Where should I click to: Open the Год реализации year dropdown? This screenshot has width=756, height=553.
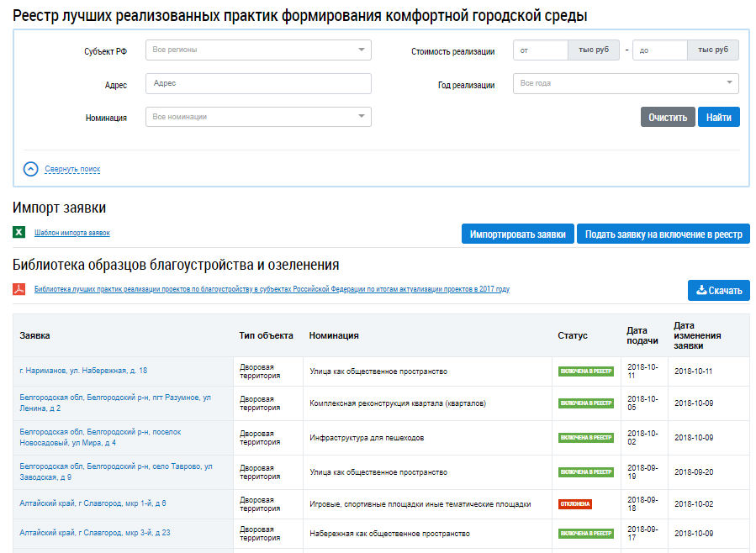click(x=626, y=83)
